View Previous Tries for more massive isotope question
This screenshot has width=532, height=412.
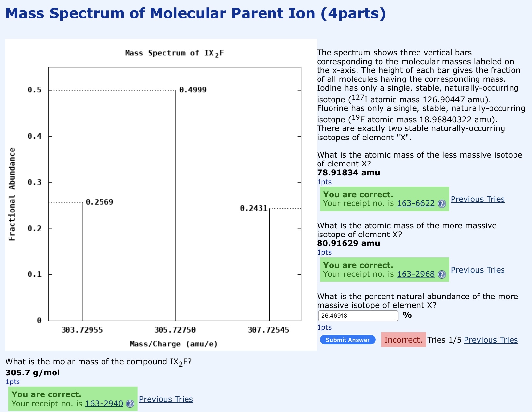coord(478,270)
